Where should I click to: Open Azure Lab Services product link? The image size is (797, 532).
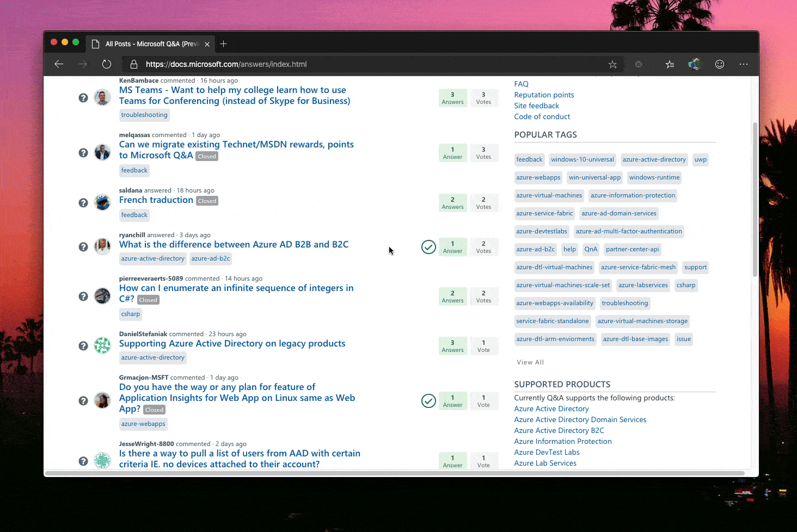coord(545,463)
